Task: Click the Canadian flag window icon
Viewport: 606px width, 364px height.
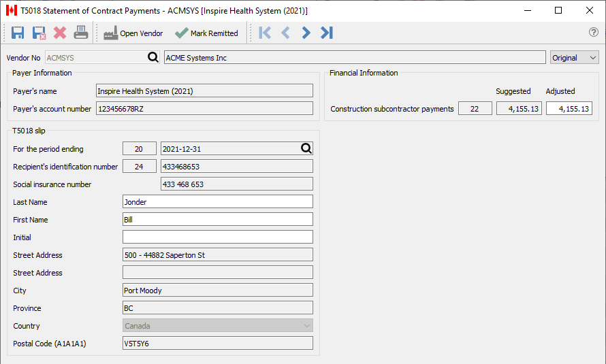Action: [11, 10]
